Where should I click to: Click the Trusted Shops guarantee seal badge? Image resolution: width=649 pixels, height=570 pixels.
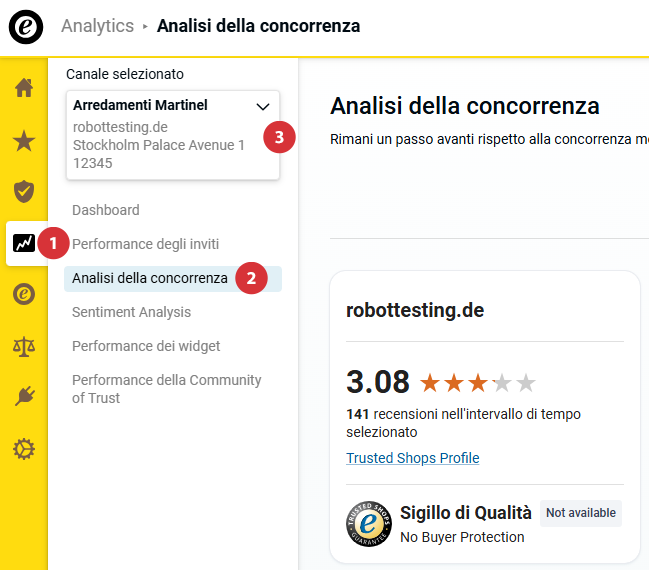coord(368,524)
